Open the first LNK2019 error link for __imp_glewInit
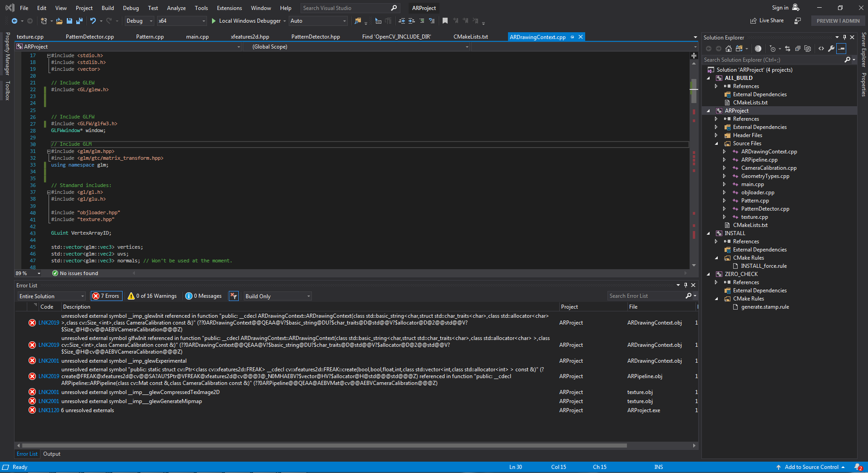This screenshot has height=473, width=868. tap(49, 323)
